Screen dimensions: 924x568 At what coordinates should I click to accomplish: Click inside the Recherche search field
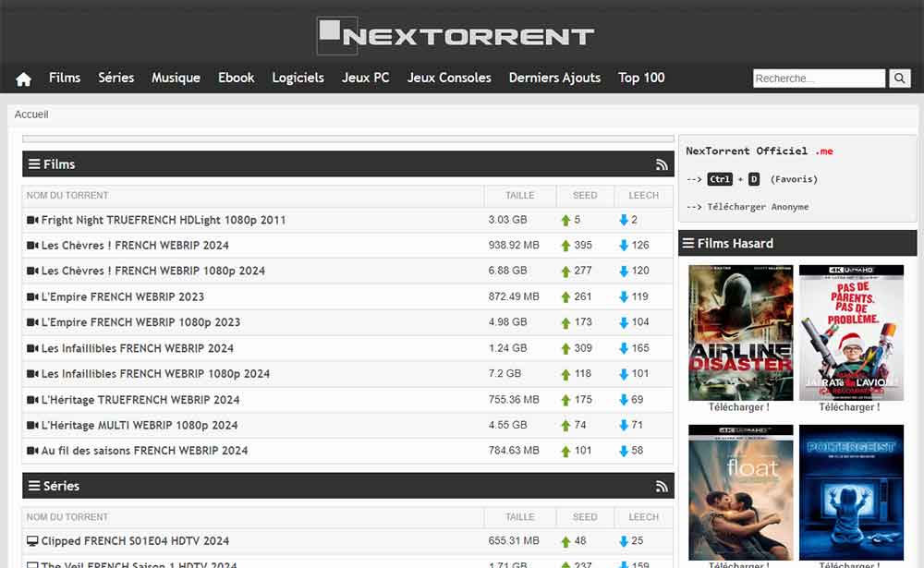click(819, 78)
